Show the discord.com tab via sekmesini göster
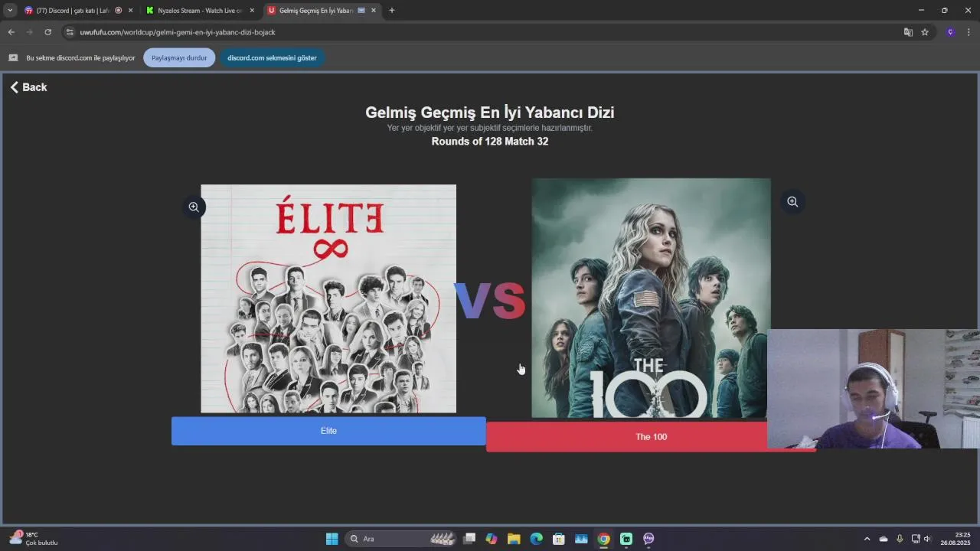Viewport: 980px width, 551px height. 272,57
